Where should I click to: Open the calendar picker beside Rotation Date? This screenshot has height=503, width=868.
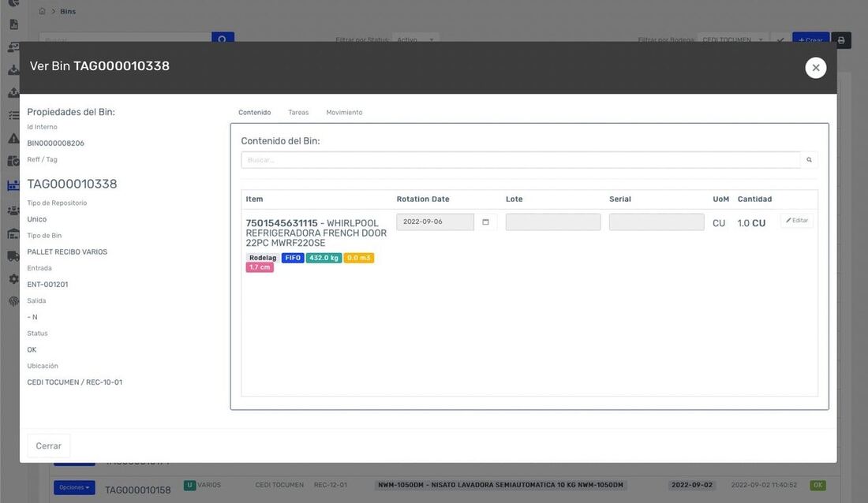pyautogui.click(x=485, y=222)
